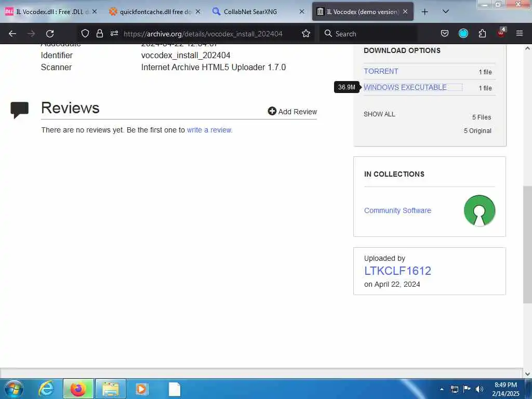This screenshot has width=532, height=399.
Task: Open the media player taskbar icon
Action: point(141,389)
